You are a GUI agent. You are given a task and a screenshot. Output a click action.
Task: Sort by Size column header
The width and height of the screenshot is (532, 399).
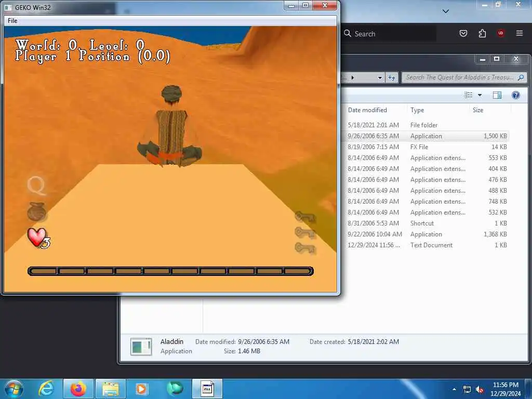pos(478,110)
